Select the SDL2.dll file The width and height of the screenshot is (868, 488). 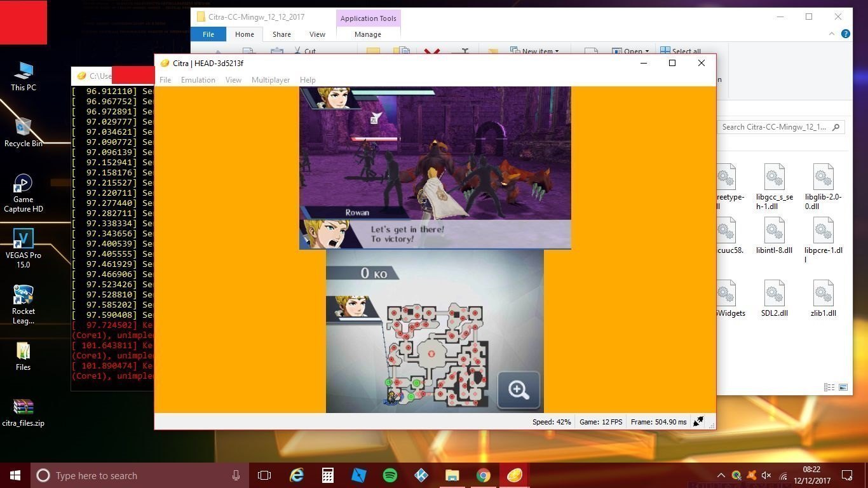pos(775,298)
